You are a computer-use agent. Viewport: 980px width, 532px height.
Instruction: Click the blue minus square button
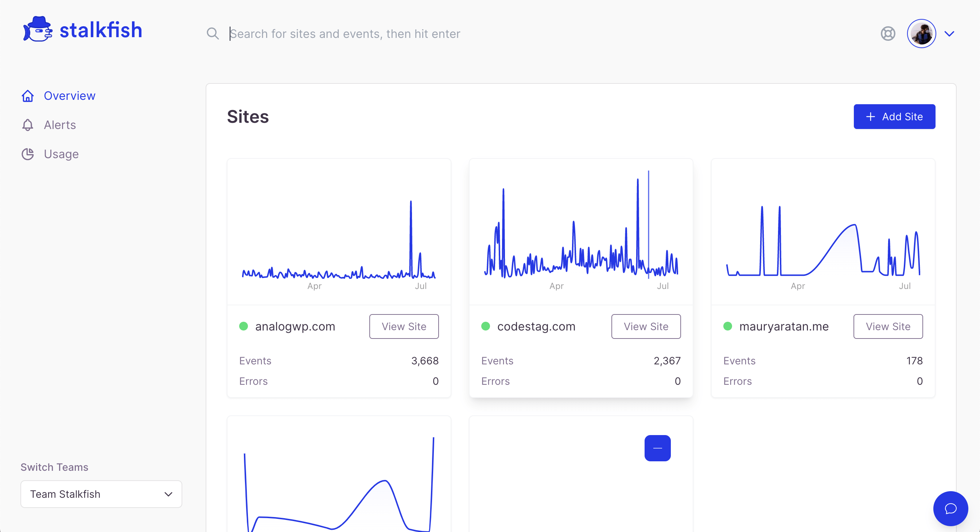coord(657,448)
